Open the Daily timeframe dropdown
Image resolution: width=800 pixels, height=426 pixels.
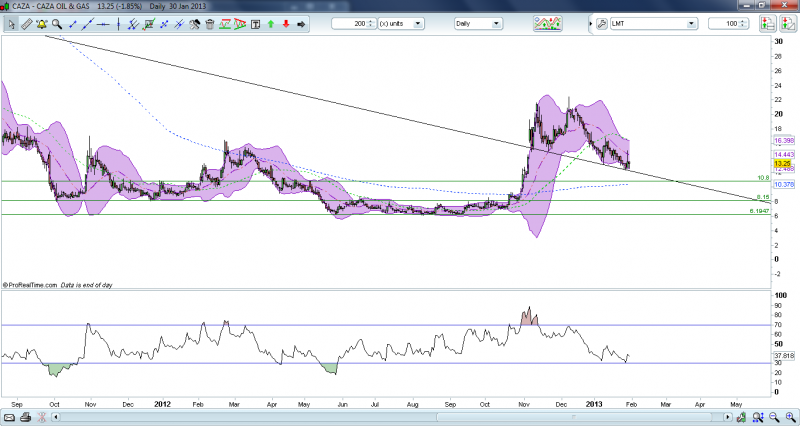[482, 23]
